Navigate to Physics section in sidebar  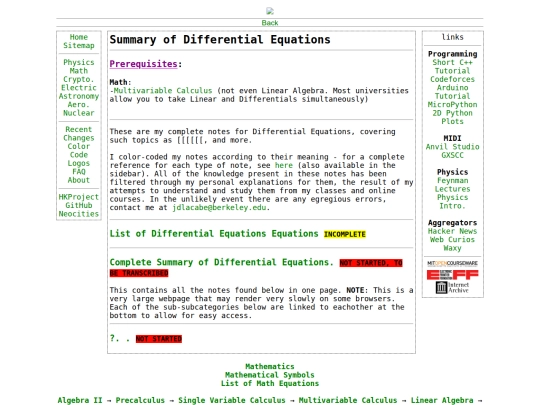[x=79, y=62]
